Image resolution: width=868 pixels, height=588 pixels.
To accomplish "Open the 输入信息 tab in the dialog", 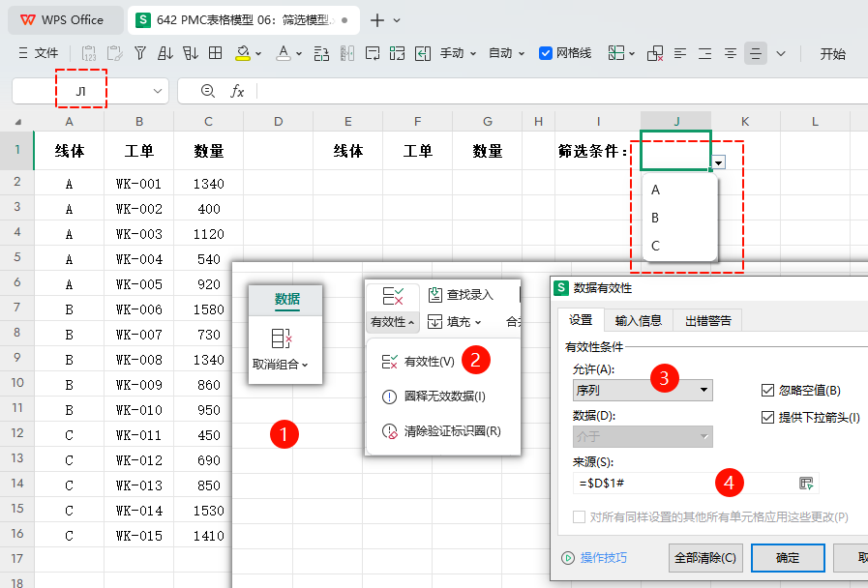I will (639, 321).
